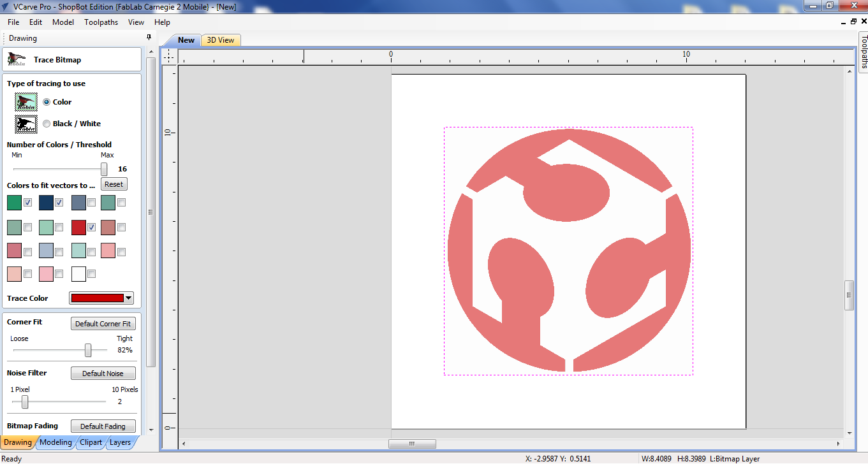Screen dimensions: 868x464
Task: Click the '82%' corner fit value
Action: point(125,350)
